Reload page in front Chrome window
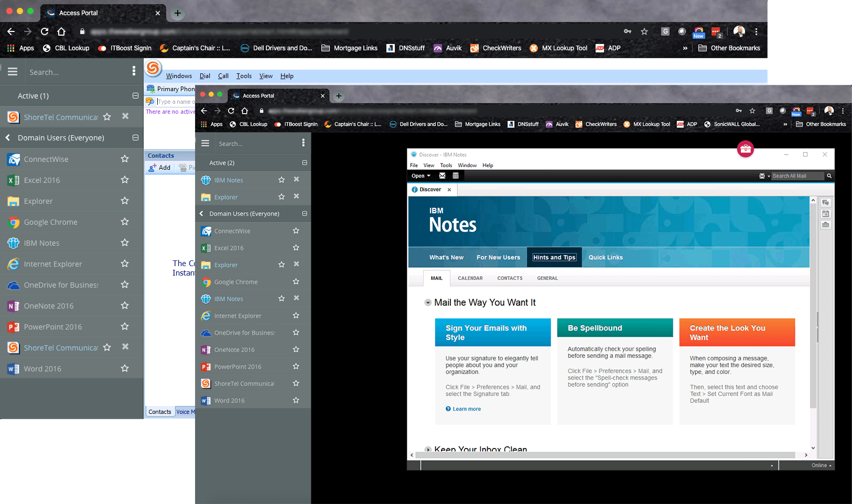 (231, 111)
